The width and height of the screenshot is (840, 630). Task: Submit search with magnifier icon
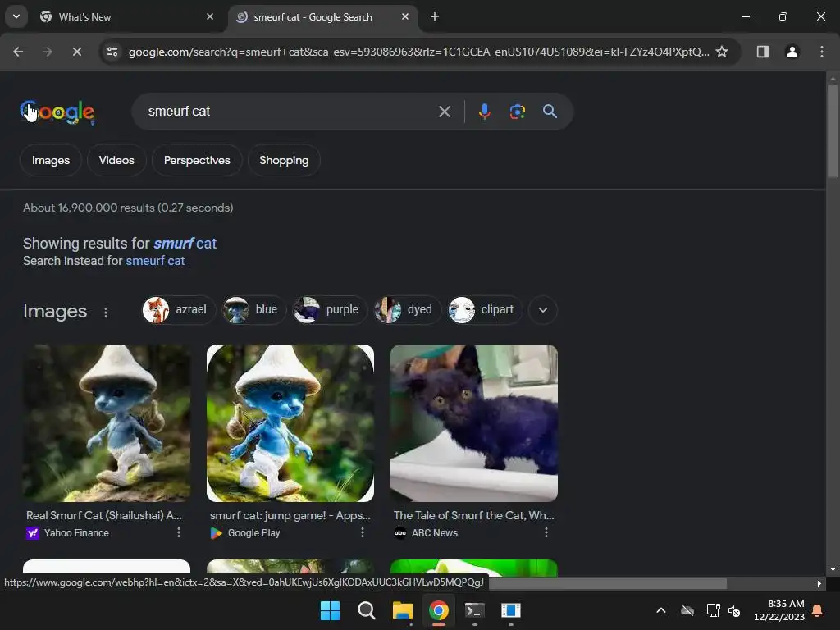550,112
